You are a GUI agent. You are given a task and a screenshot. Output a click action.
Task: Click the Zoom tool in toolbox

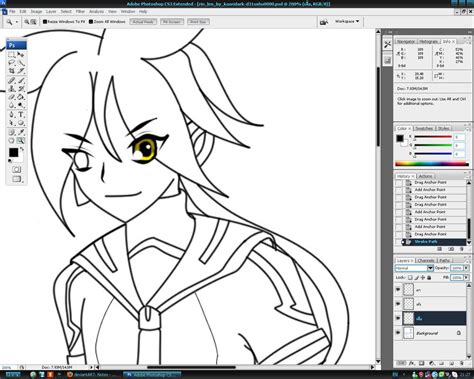click(x=21, y=140)
